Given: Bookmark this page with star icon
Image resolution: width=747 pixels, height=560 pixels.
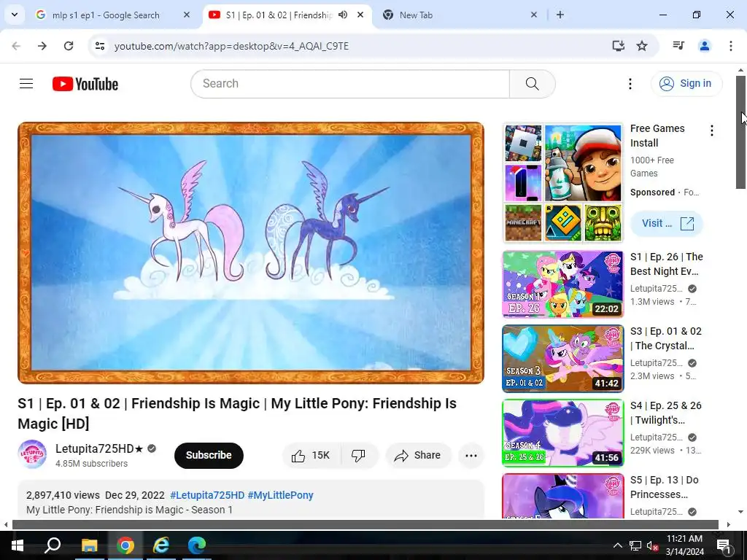Looking at the screenshot, I should 642,46.
